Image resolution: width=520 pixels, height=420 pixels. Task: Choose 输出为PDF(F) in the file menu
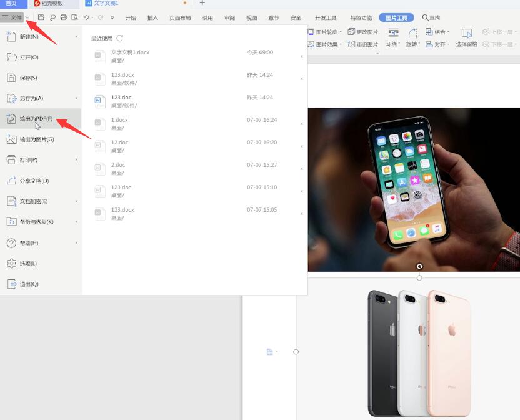point(41,118)
